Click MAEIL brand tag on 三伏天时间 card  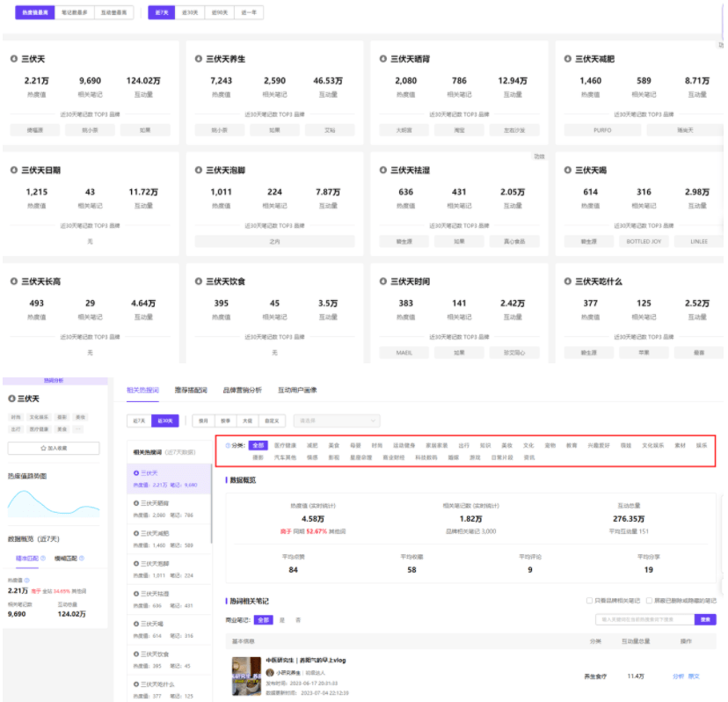(404, 353)
